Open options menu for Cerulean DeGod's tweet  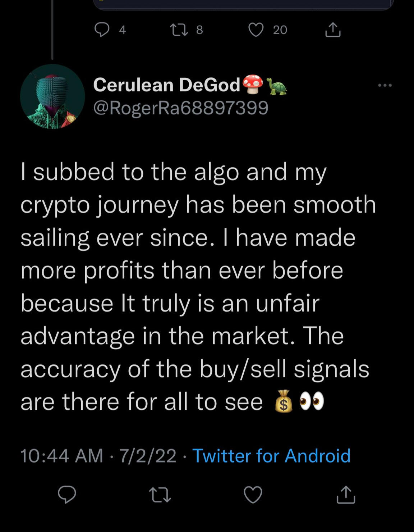[385, 85]
